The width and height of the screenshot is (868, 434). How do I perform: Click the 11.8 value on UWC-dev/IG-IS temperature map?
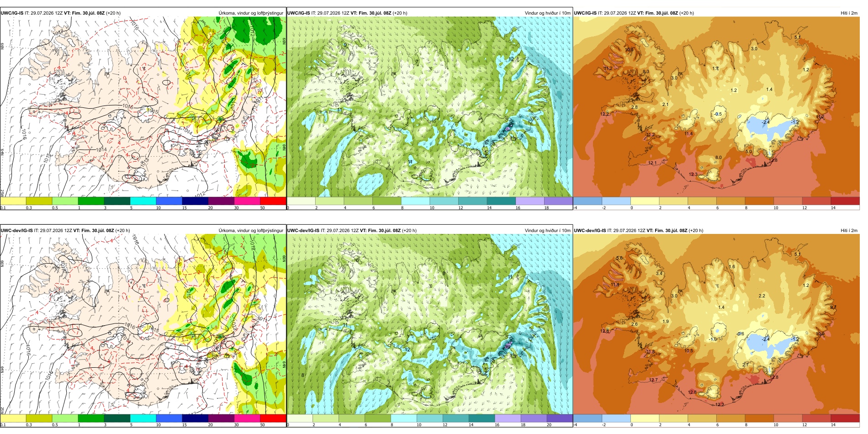click(651, 352)
